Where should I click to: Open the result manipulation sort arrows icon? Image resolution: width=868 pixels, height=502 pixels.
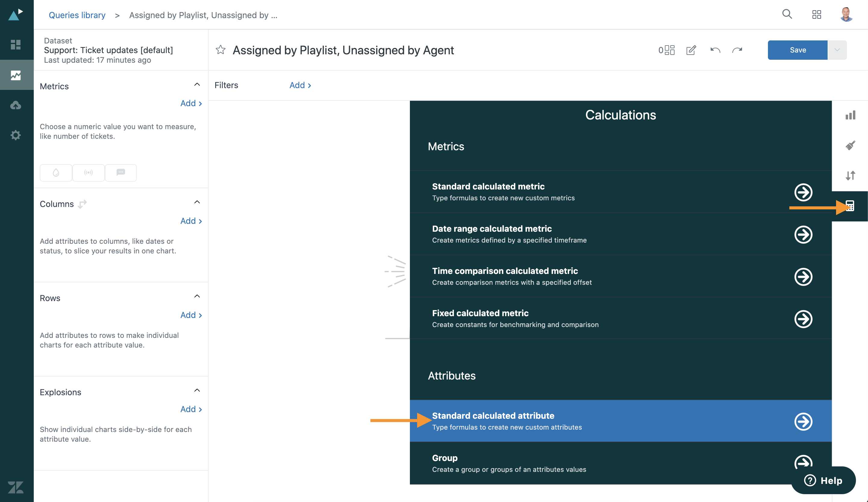coord(850,176)
